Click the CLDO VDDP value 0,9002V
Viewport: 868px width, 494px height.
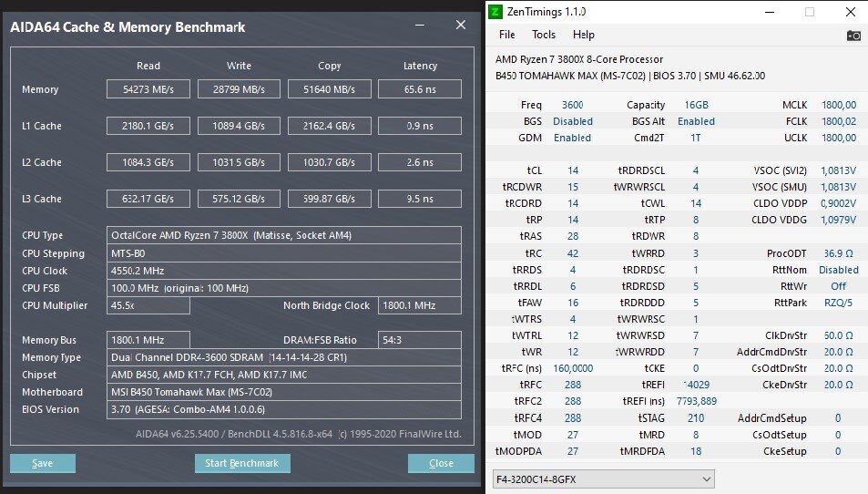coord(839,203)
